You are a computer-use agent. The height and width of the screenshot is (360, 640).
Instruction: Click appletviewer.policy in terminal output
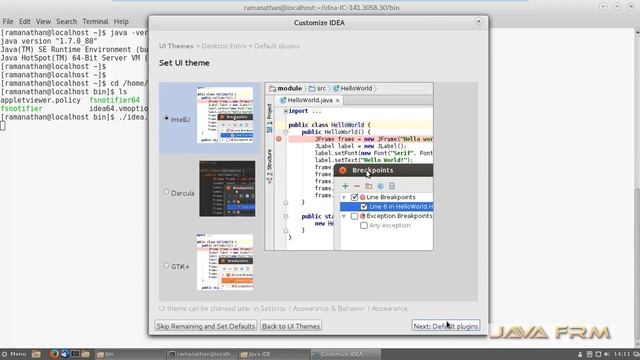(40, 100)
